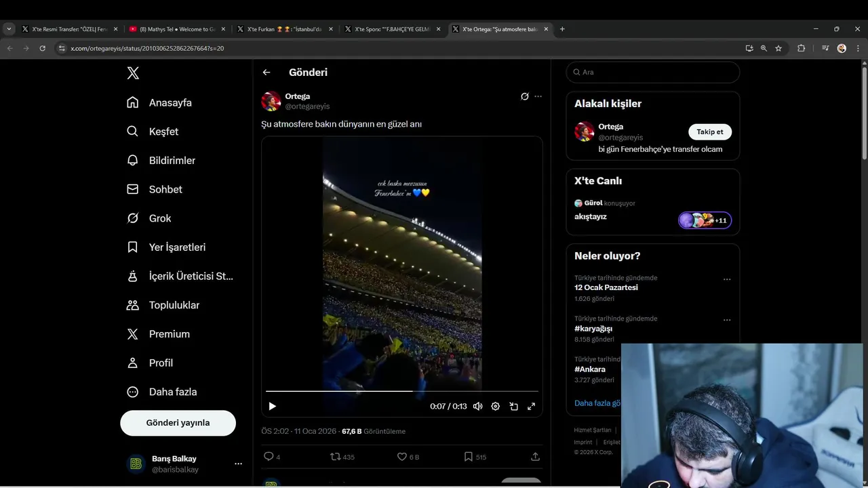Viewport: 868px width, 488px height.
Task: Open İçerik Üreticisi Stüdyosu item
Action: tap(180, 277)
